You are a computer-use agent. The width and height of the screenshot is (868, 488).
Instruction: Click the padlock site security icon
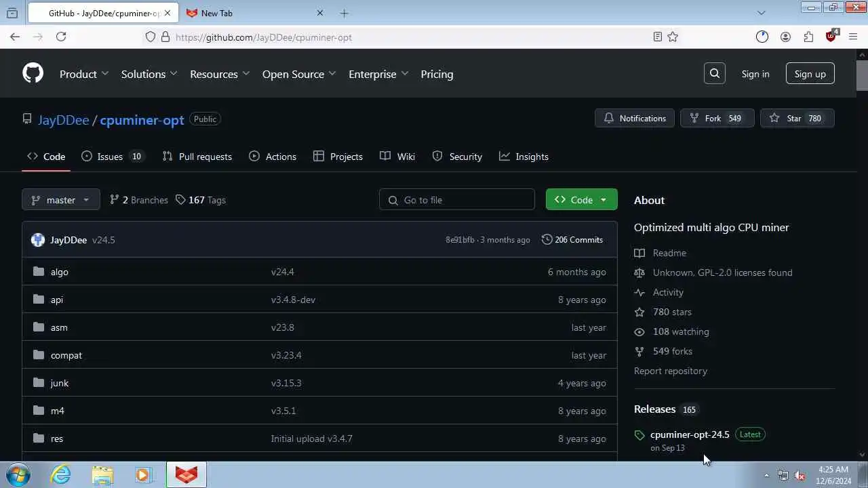(165, 37)
